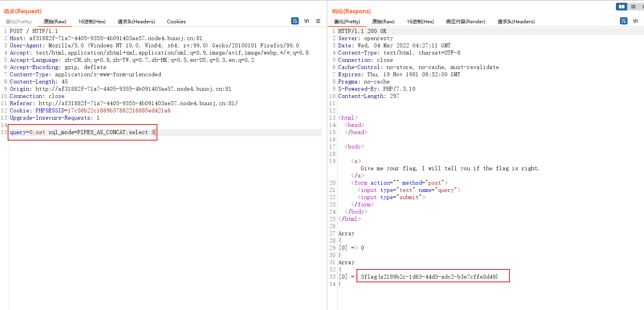Viewport: 644px width, 310px height.
Task: Click the Content-Type: application/x-www-form-urlencoded line
Action: (85, 74)
